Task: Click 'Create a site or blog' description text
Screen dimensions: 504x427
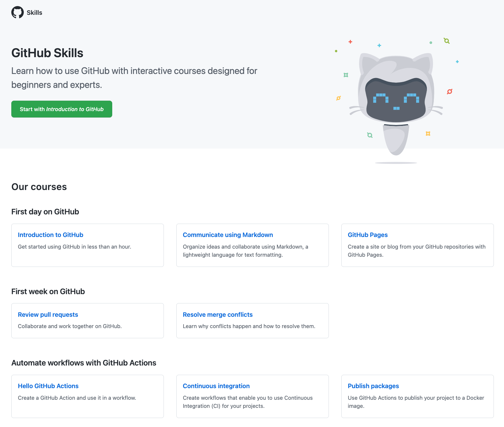Action: (x=417, y=251)
